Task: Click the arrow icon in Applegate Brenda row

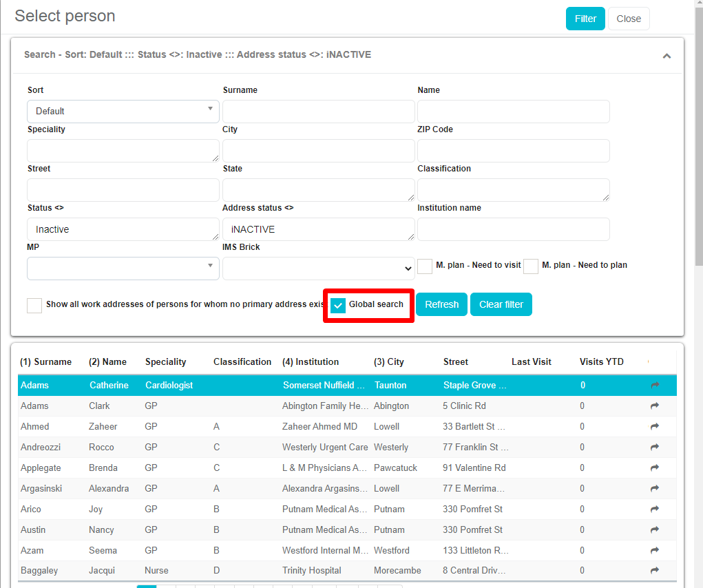Action: pos(654,468)
